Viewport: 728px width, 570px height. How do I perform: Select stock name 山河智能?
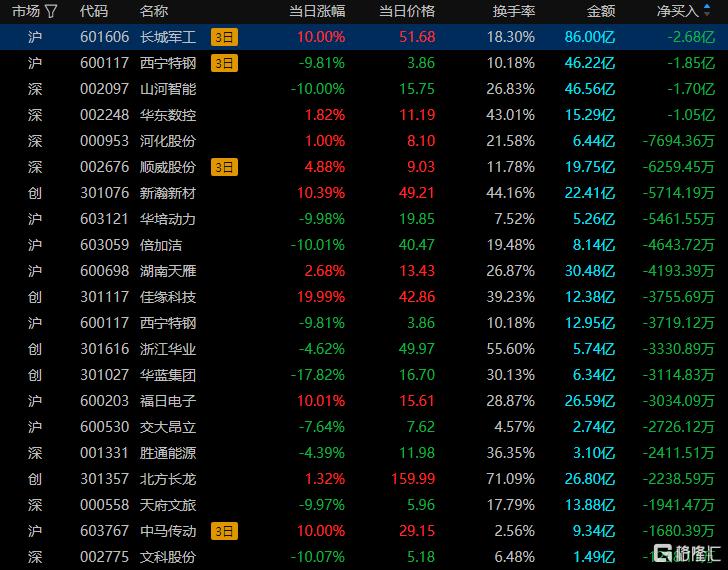point(168,89)
